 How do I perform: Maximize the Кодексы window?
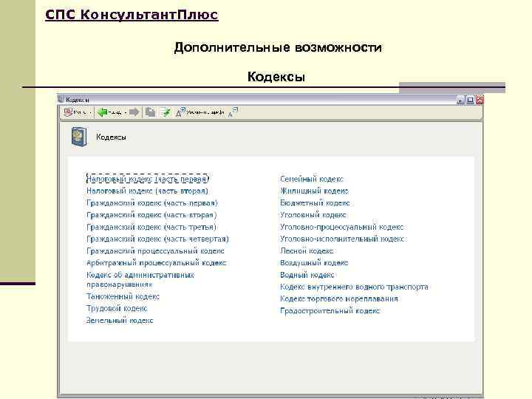coord(470,100)
